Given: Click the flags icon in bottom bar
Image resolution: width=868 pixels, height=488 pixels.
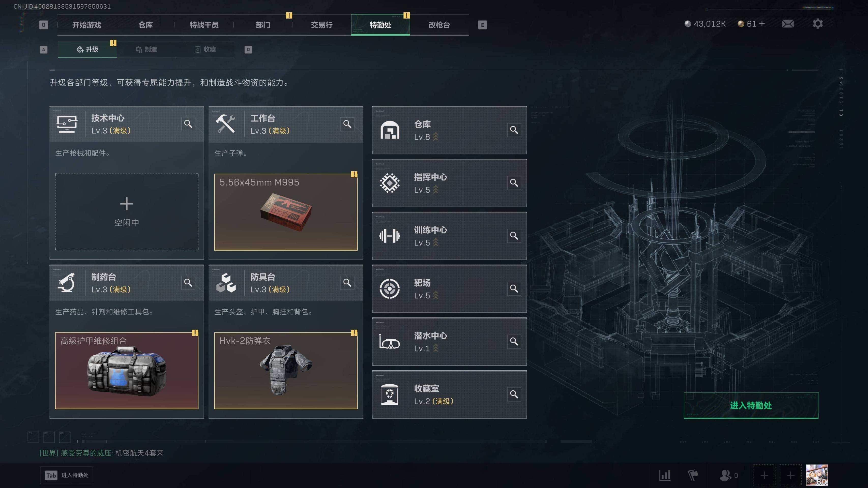Looking at the screenshot, I should click(693, 475).
